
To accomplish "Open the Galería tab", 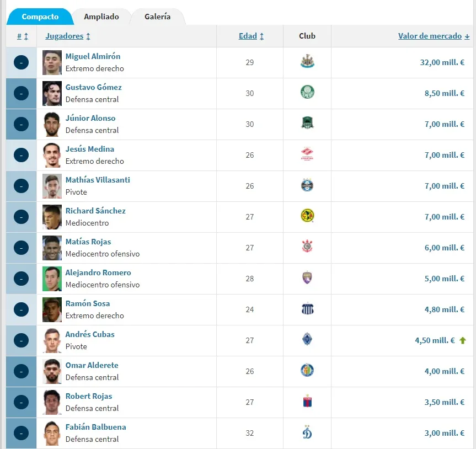I will pyautogui.click(x=157, y=17).
